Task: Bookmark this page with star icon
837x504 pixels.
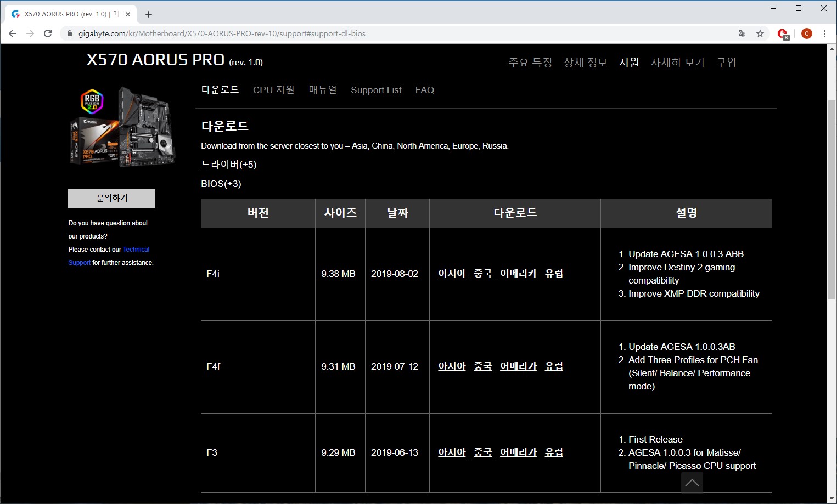Action: click(x=760, y=33)
